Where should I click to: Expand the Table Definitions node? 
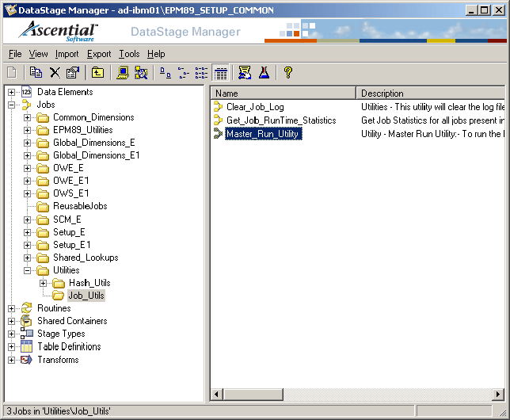tap(11, 347)
